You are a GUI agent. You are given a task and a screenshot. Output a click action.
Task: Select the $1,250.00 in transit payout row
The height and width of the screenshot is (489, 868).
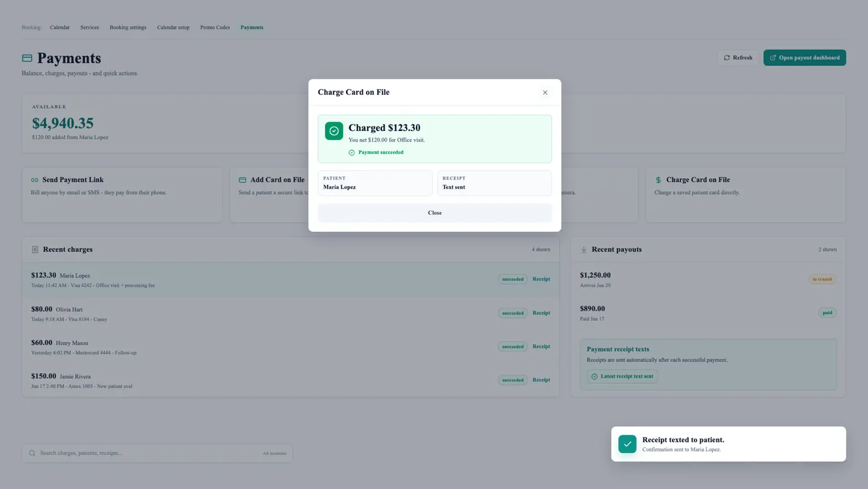tap(708, 280)
